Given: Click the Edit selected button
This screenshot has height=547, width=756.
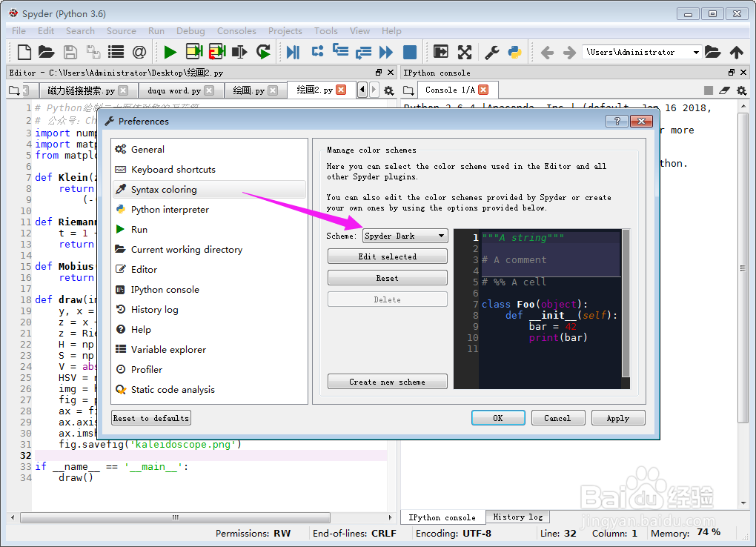Looking at the screenshot, I should [x=387, y=256].
